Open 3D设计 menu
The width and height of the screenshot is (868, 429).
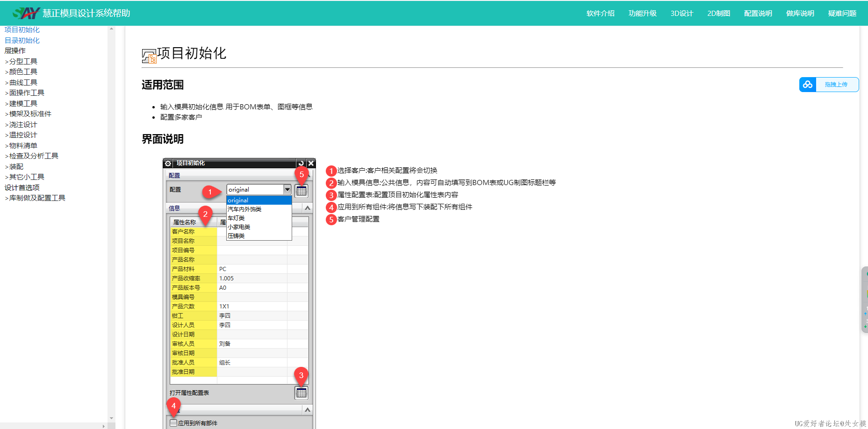[x=682, y=13]
